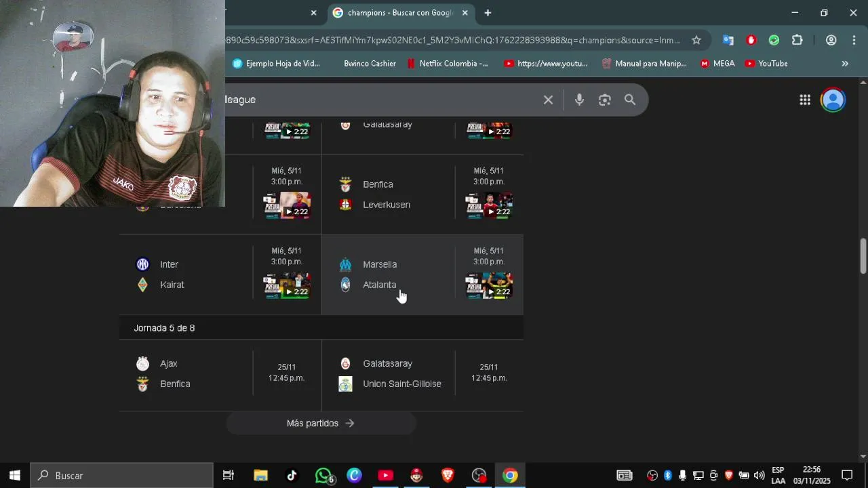
Task: Clear the search box with the X icon
Action: [x=548, y=100]
